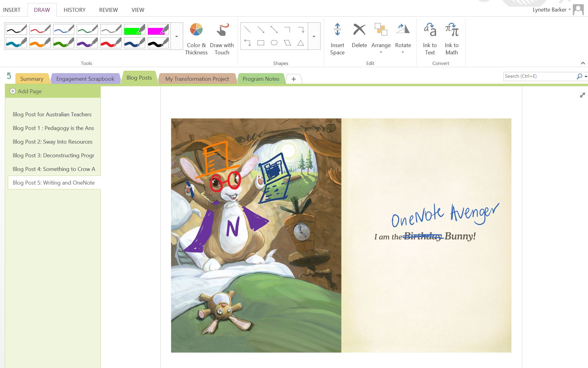Switch to Engagement Scrapbook section tab
Image resolution: width=588 pixels, height=368 pixels.
(x=86, y=79)
